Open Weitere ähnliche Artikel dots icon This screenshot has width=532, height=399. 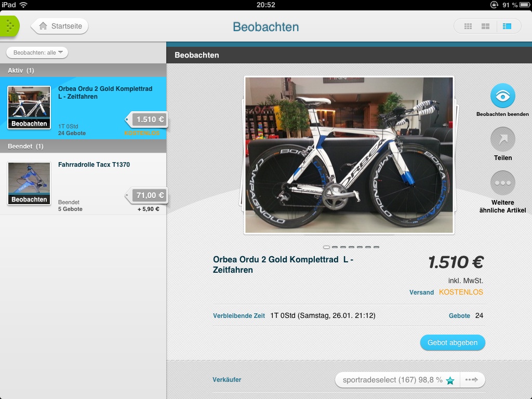pos(502,183)
